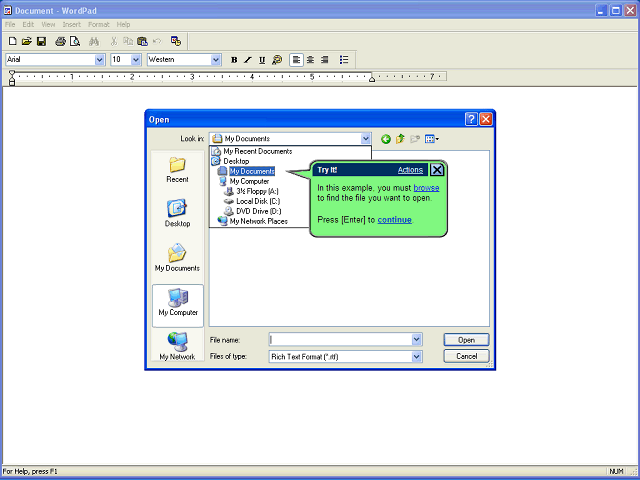Select DVD Drive (D:) entry

pyautogui.click(x=253, y=211)
